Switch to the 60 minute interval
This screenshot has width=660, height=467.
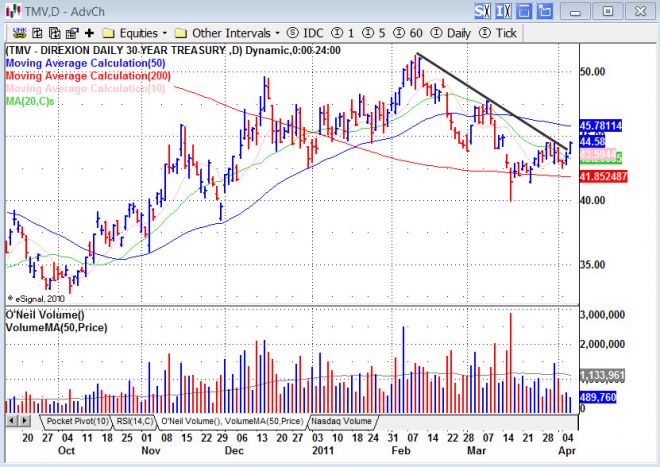click(x=408, y=33)
